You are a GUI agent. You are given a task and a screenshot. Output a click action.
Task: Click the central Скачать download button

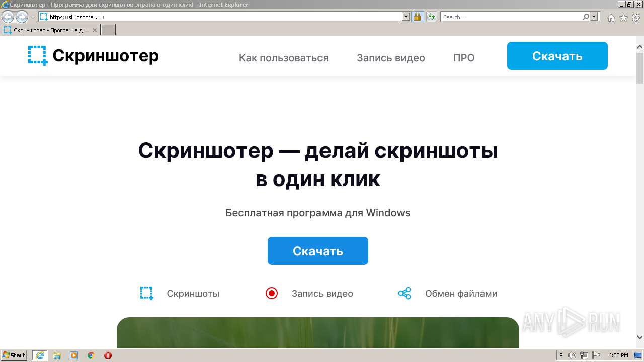318,251
